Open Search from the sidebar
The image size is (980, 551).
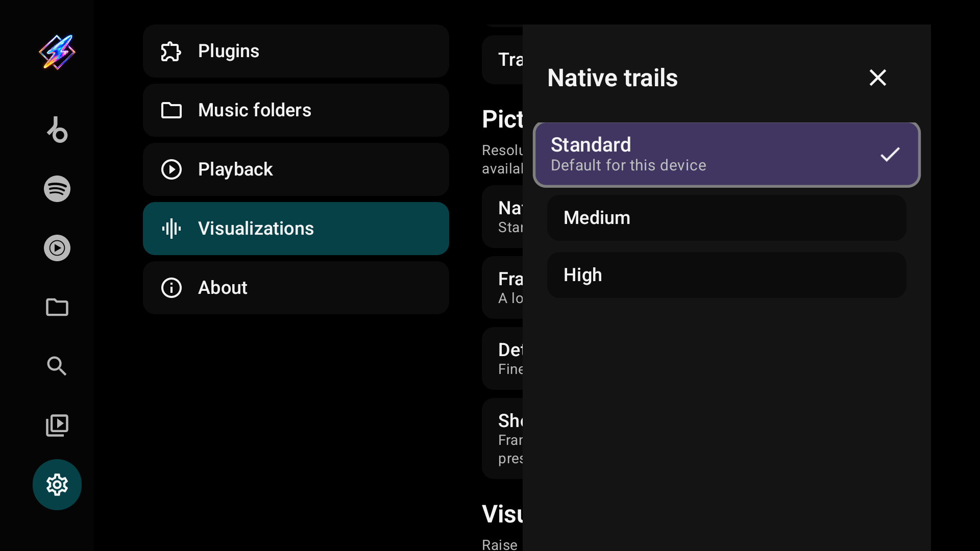click(x=57, y=366)
